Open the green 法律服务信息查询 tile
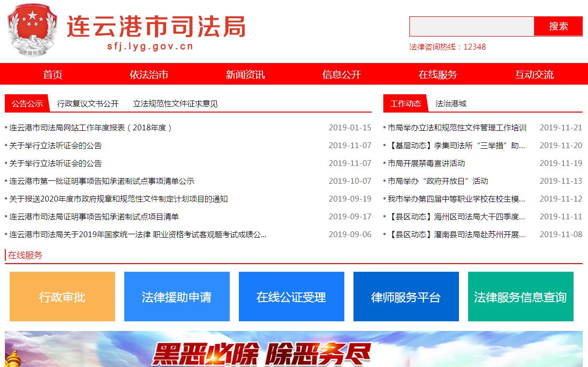Viewport: 588px width, 367px height. [521, 297]
